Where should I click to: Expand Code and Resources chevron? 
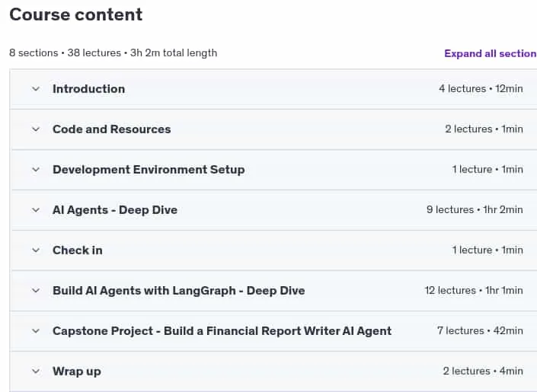point(36,129)
